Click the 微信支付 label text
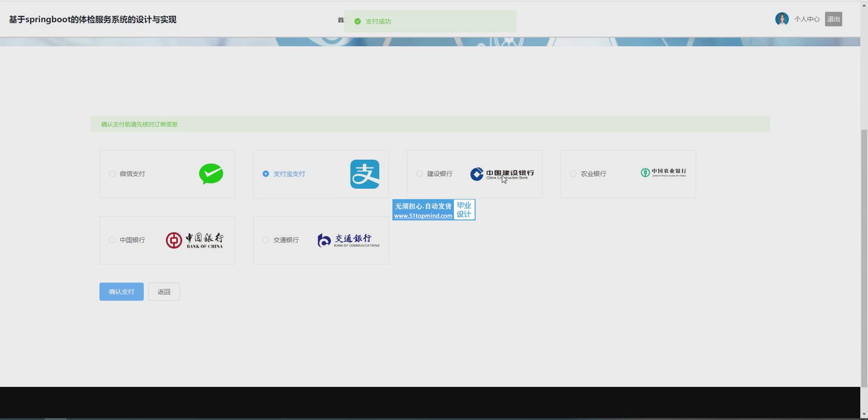Viewport: 868px width, 420px height. click(x=132, y=174)
